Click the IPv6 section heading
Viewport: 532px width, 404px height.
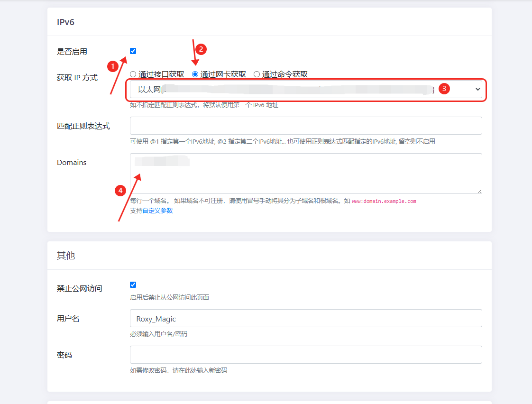[x=65, y=22]
